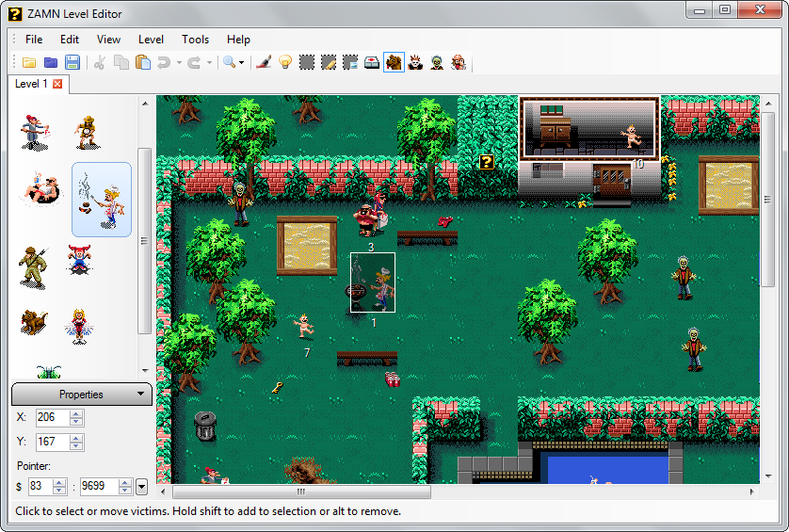789x532 pixels.
Task: Increase the Y value with up stepper
Action: click(x=76, y=437)
